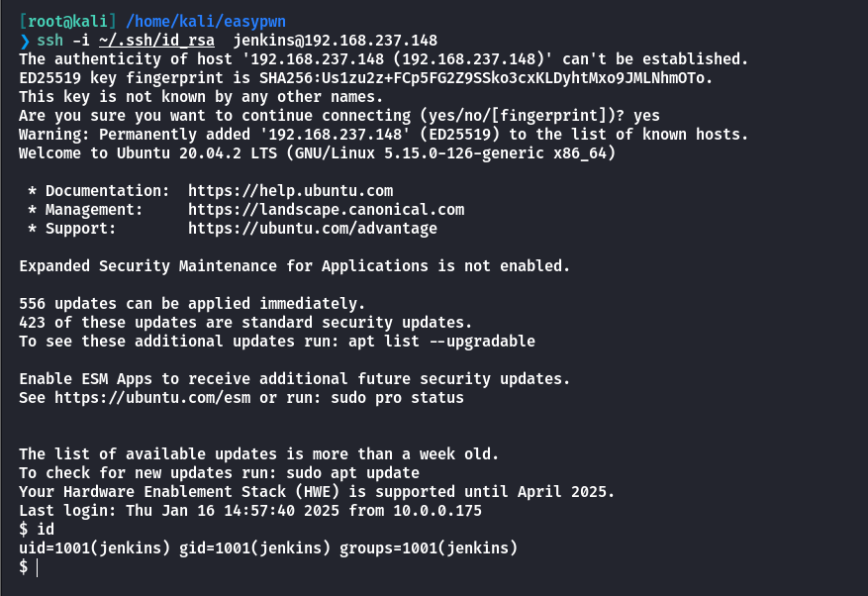This screenshot has width=868, height=596.
Task: Open the https://landscape.canonical.com management link
Action: pyautogui.click(x=326, y=210)
